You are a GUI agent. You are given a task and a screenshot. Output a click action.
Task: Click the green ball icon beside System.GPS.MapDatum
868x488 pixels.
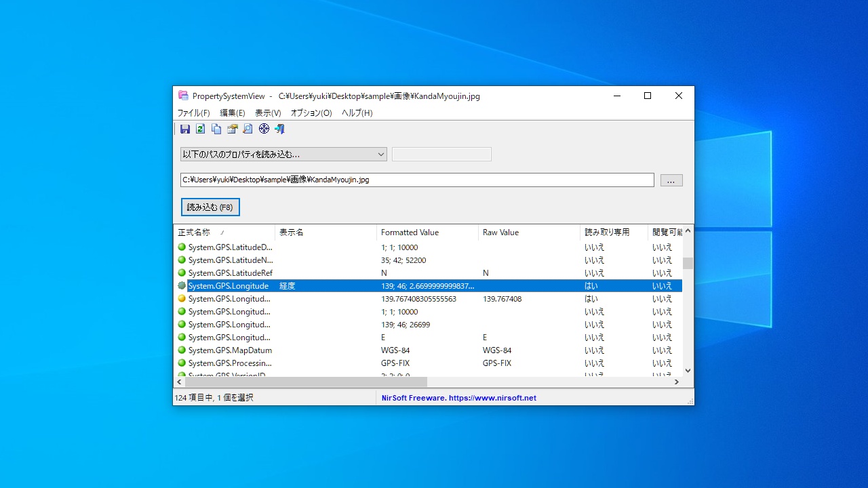(x=182, y=350)
